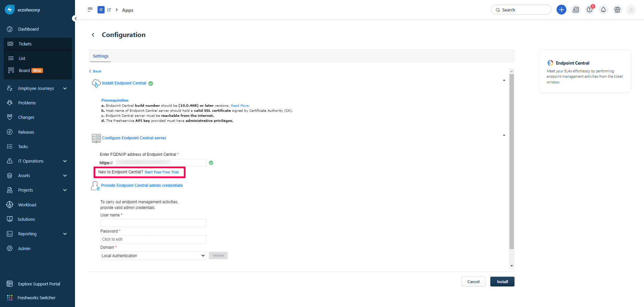Open the notifications bell icon
Screen dimensions: 644x307
click(x=604, y=10)
